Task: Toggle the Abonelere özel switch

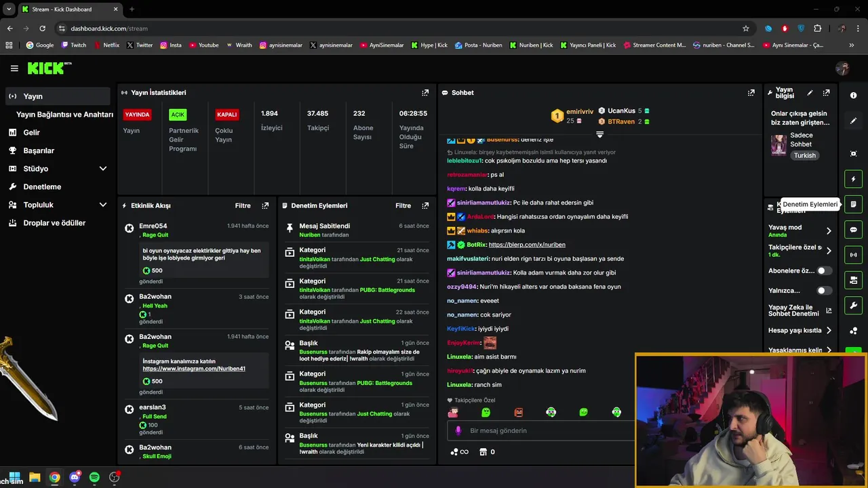Action: click(824, 270)
